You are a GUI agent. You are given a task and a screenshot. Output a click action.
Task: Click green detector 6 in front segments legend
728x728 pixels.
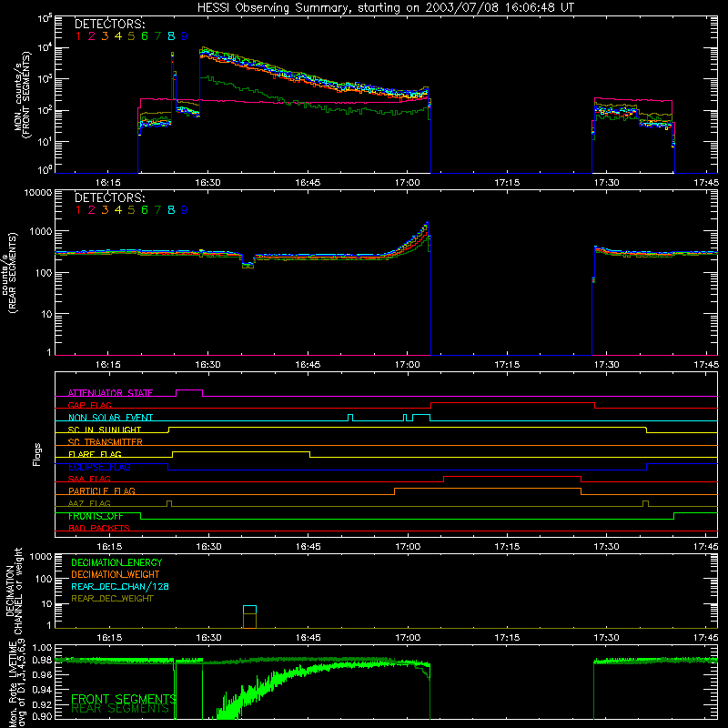coord(145,36)
